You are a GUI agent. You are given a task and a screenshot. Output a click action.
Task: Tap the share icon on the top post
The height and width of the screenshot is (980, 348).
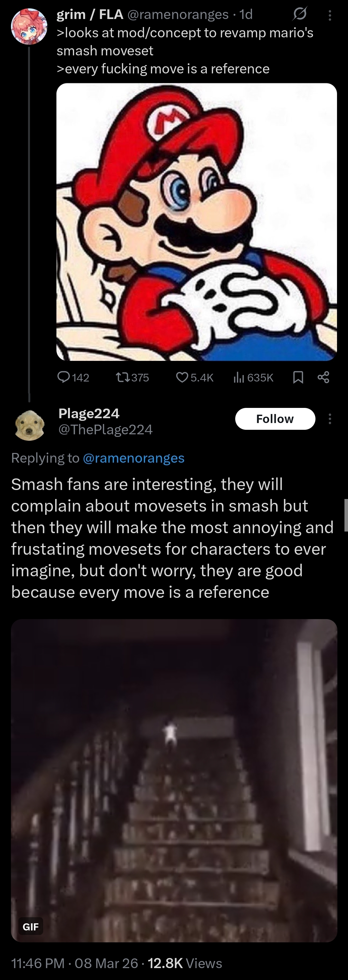pos(323,377)
